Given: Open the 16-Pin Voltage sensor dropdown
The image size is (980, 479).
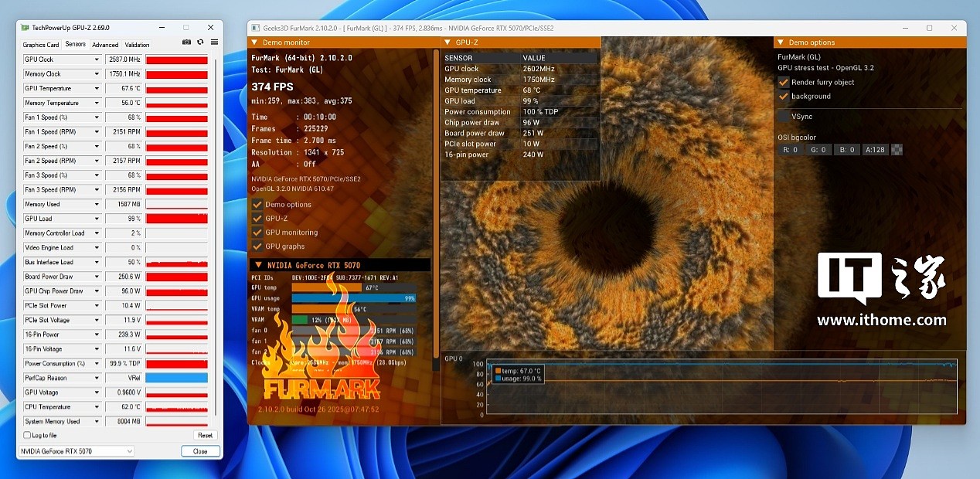Looking at the screenshot, I should pos(97,349).
